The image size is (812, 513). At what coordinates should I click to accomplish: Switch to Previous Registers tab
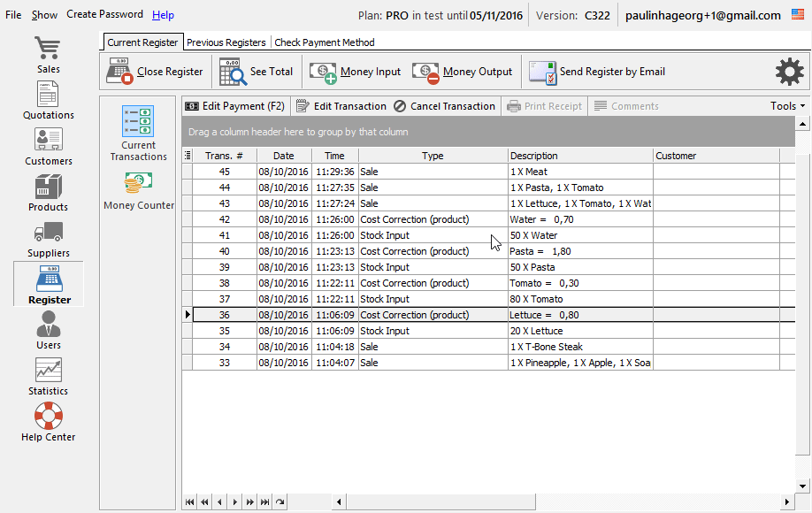[x=226, y=42]
